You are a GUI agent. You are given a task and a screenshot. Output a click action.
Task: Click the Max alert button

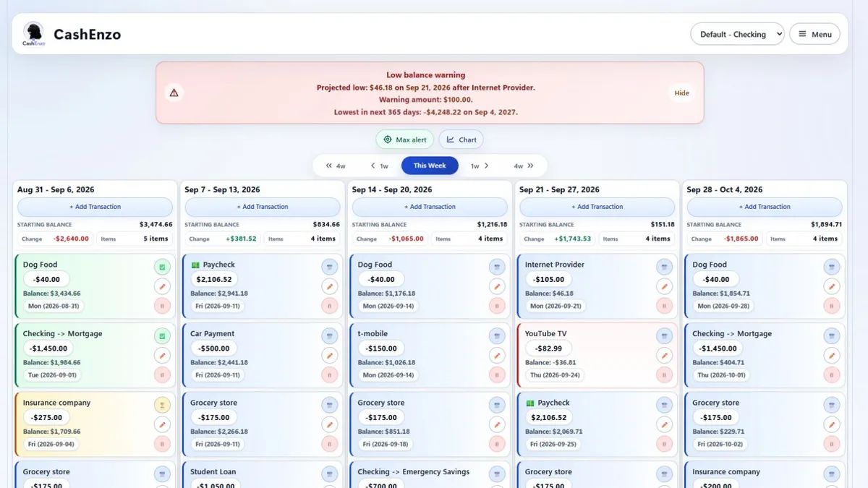pyautogui.click(x=405, y=140)
